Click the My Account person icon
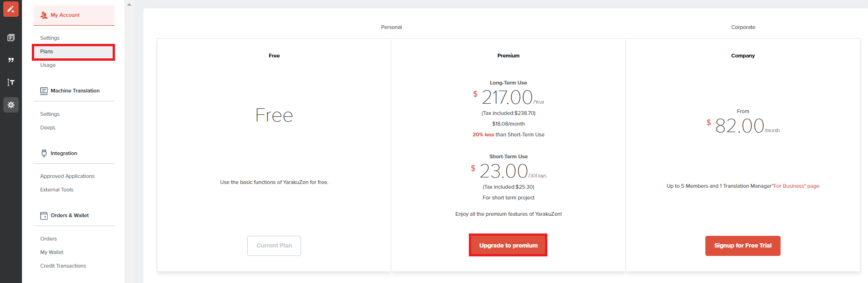The image size is (868, 283). (44, 15)
